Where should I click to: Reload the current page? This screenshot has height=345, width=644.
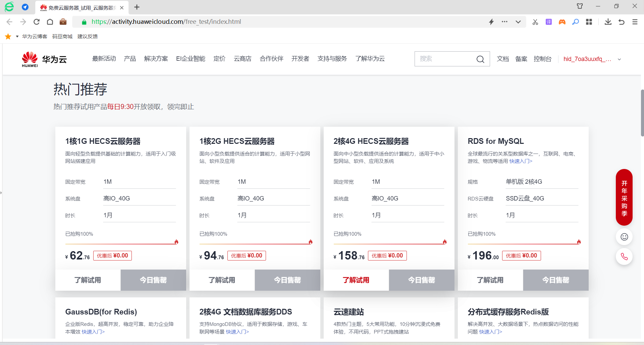coord(37,22)
